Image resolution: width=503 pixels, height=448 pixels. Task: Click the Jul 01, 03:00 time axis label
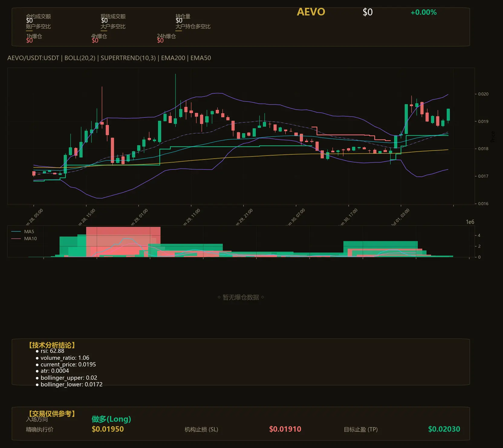400,217
